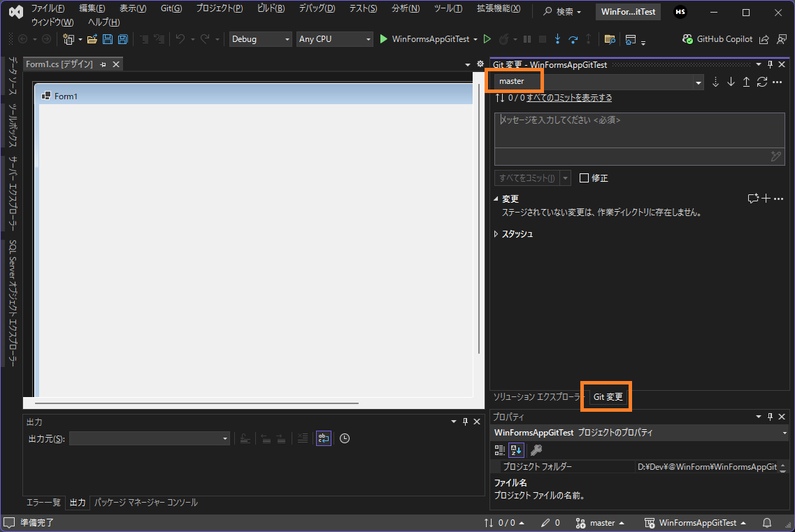
Task: Click the notification bell in the status bar
Action: point(766,522)
